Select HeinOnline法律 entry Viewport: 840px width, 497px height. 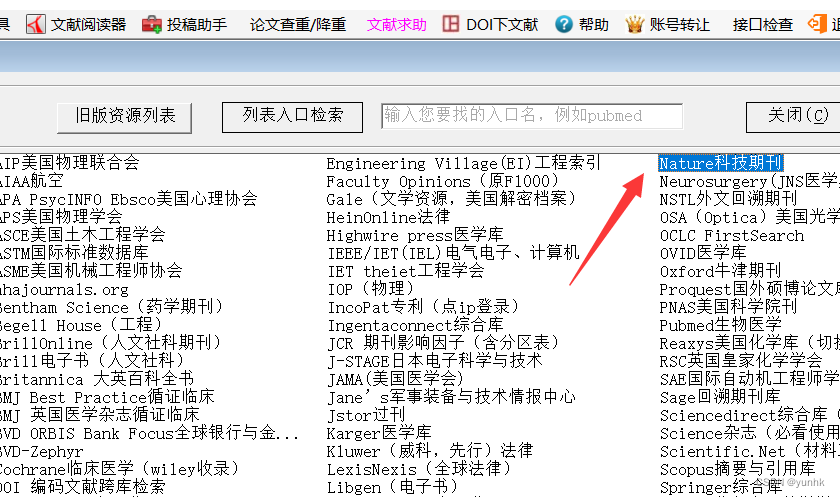pos(388,217)
